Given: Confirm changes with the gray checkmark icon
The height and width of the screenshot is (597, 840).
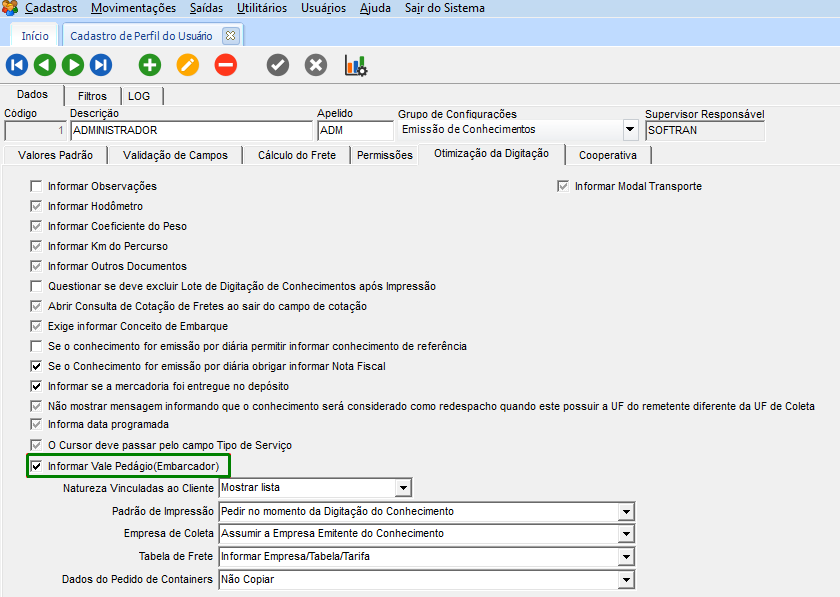Looking at the screenshot, I should (x=278, y=65).
